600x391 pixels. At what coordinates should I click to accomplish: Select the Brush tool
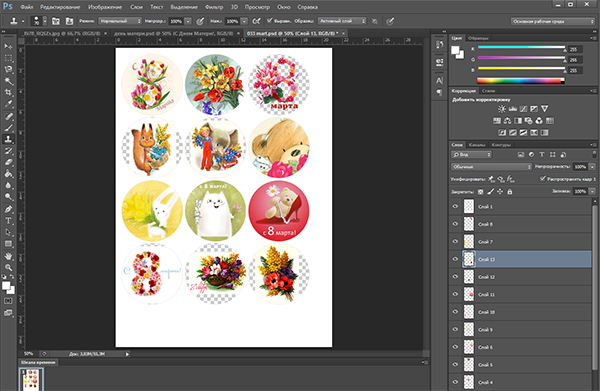pyautogui.click(x=8, y=128)
